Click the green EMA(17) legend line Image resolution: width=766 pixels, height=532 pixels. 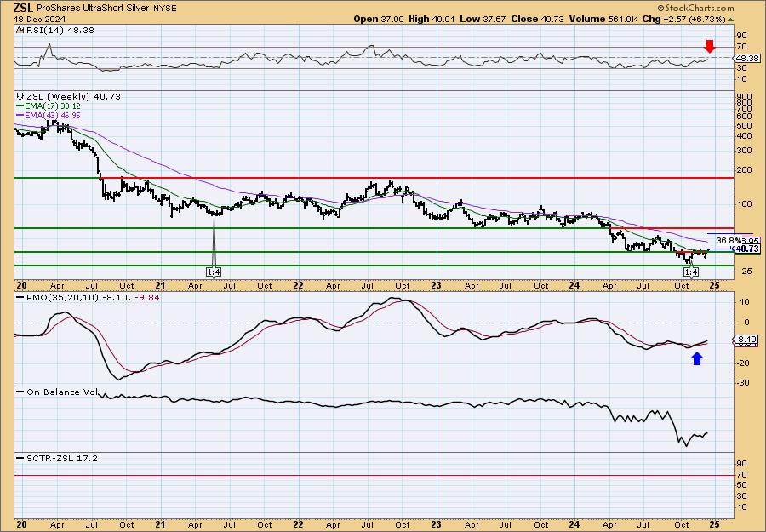(20, 106)
